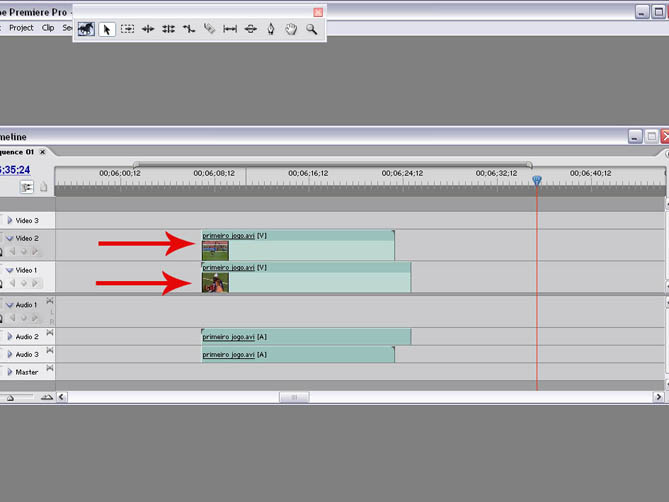Collapse the Video 2 track
669x502 pixels.
point(10,239)
